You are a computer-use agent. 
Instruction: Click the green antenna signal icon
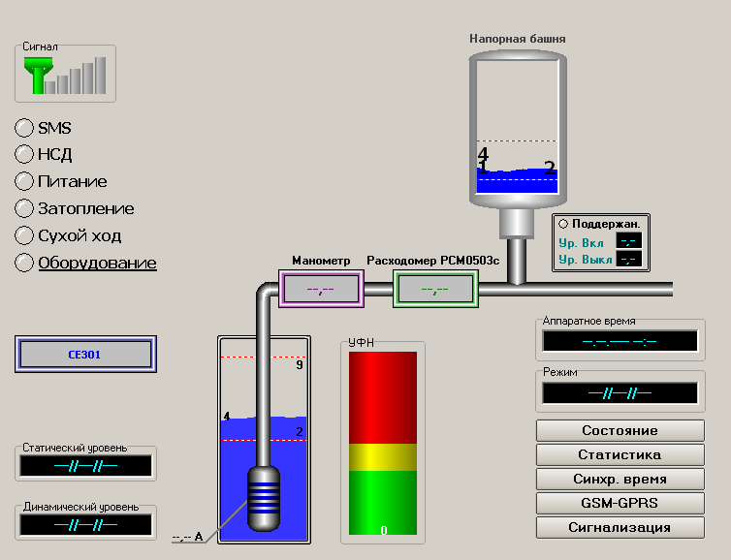[x=39, y=76]
